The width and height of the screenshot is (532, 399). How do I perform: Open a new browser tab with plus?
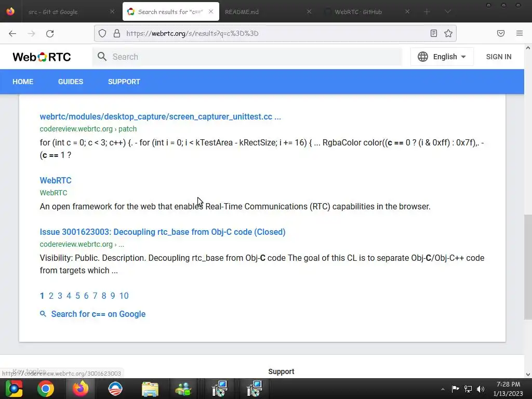(427, 11)
